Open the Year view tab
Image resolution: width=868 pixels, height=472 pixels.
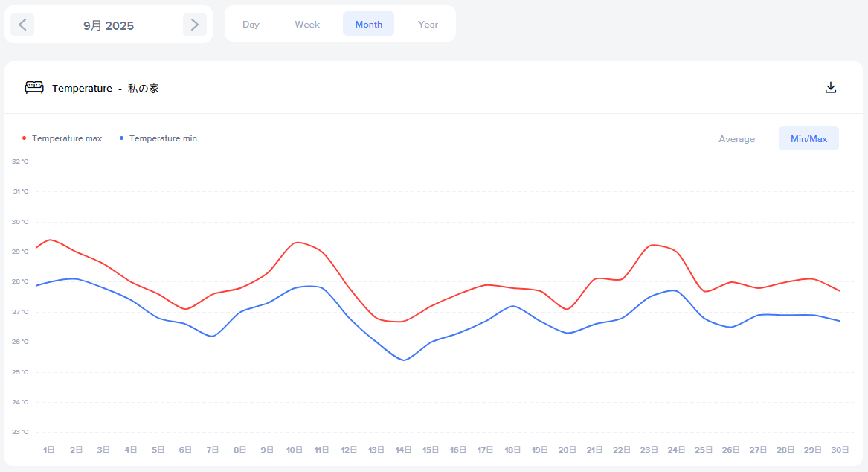[x=428, y=25]
